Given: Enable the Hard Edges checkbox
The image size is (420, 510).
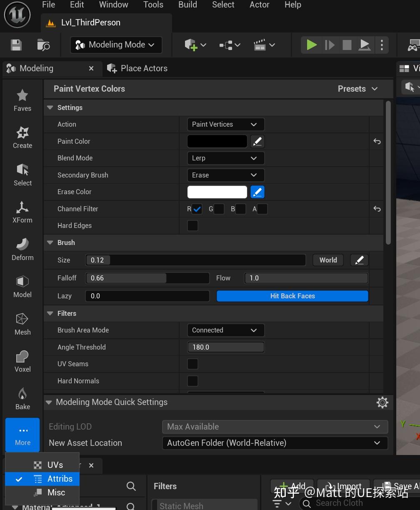Looking at the screenshot, I should pos(192,226).
